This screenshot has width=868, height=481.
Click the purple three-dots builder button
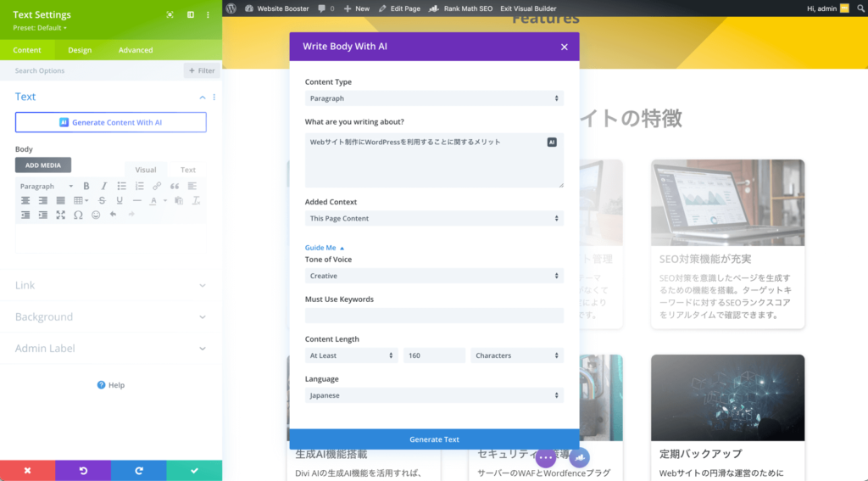point(546,458)
